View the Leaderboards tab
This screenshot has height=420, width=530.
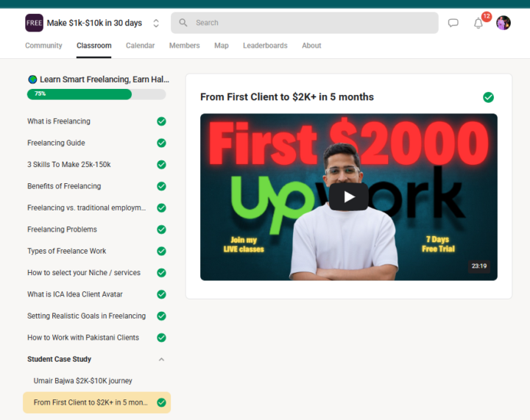click(x=265, y=46)
